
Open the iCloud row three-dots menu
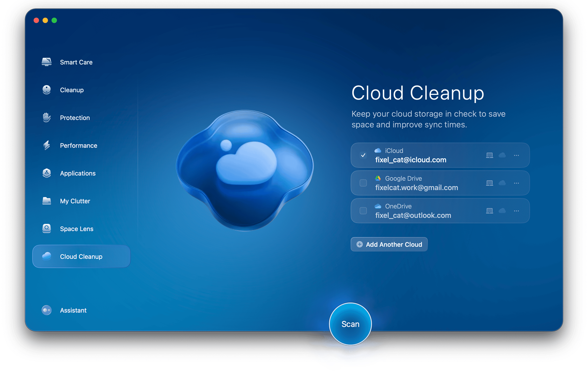click(x=516, y=155)
